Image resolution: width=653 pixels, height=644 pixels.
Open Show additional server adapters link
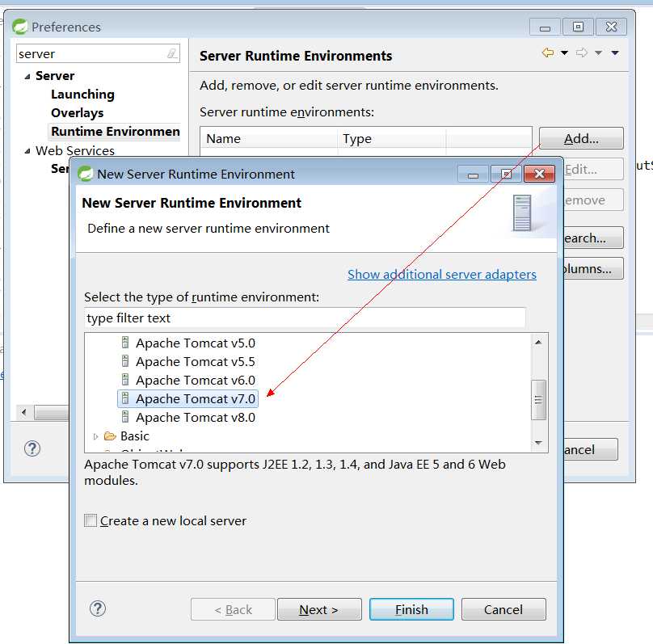tap(442, 275)
